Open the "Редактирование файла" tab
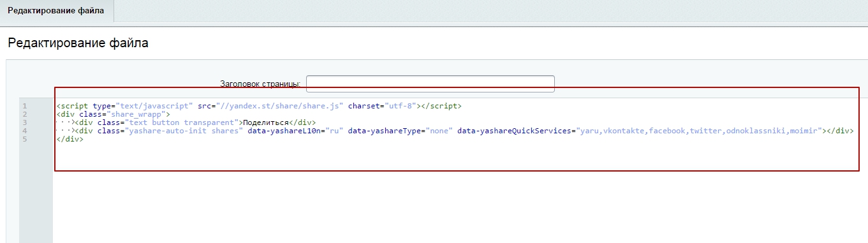Image resolution: width=868 pixels, height=243 pixels. 56,11
